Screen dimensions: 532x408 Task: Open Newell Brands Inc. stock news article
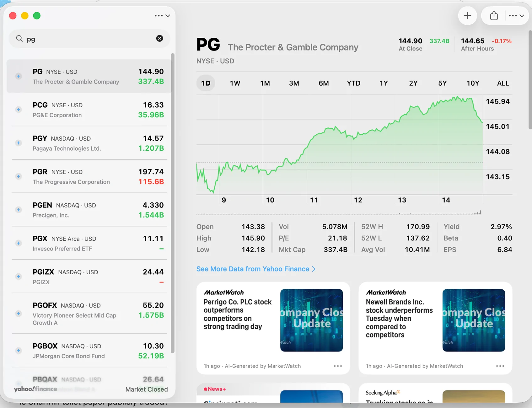[x=435, y=328]
